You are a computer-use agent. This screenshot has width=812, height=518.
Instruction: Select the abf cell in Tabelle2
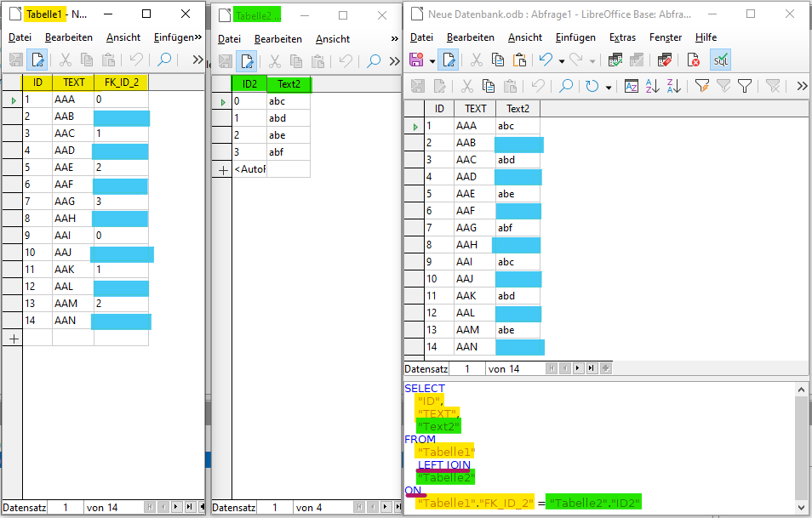pyautogui.click(x=289, y=152)
